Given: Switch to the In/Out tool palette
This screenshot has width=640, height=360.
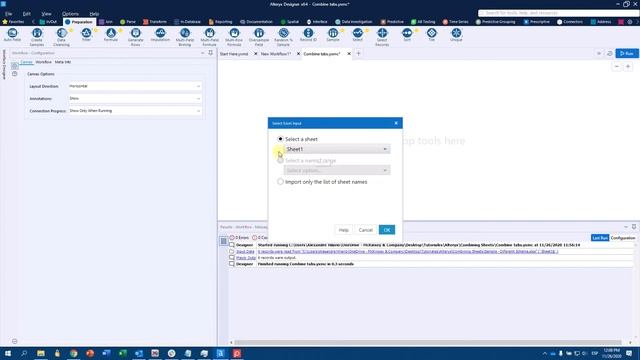Looking at the screenshot, I should point(48,22).
